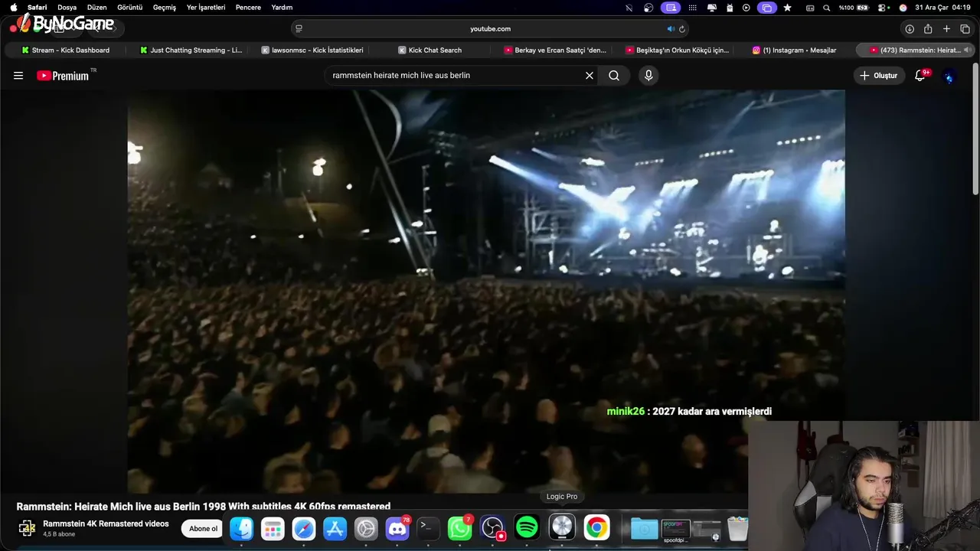Switch to Stream - Kick Dashboard tab
This screenshot has width=980, height=551.
pyautogui.click(x=65, y=51)
